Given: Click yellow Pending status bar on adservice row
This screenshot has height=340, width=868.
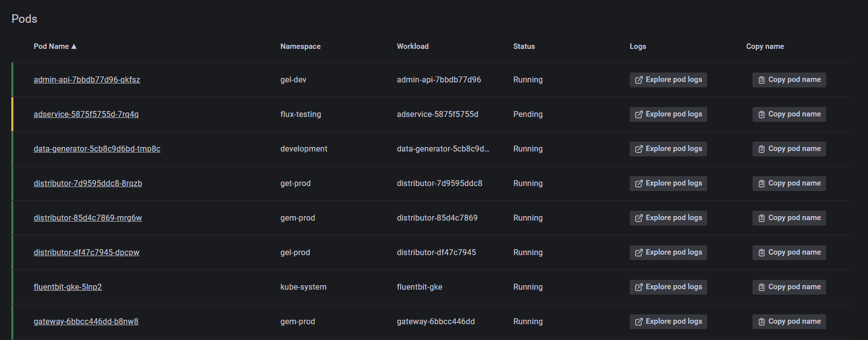Looking at the screenshot, I should [x=12, y=114].
